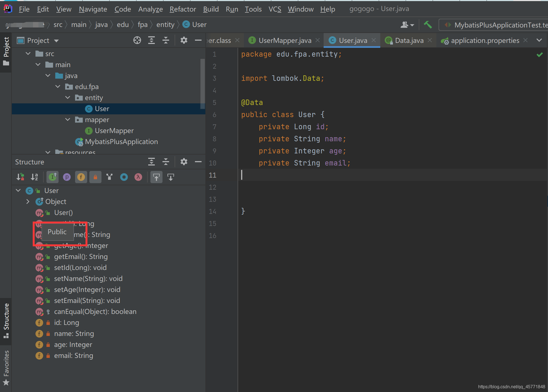
Task: Toggle Show Fields filter
Action: (81, 177)
